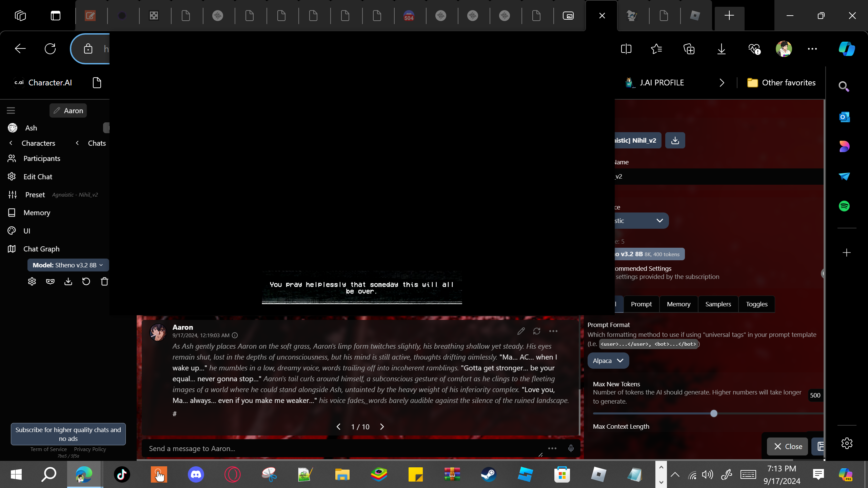Screen dimensions: 868x488
Task: Regenerate Aaron's message with refresh icon
Action: coord(536,331)
